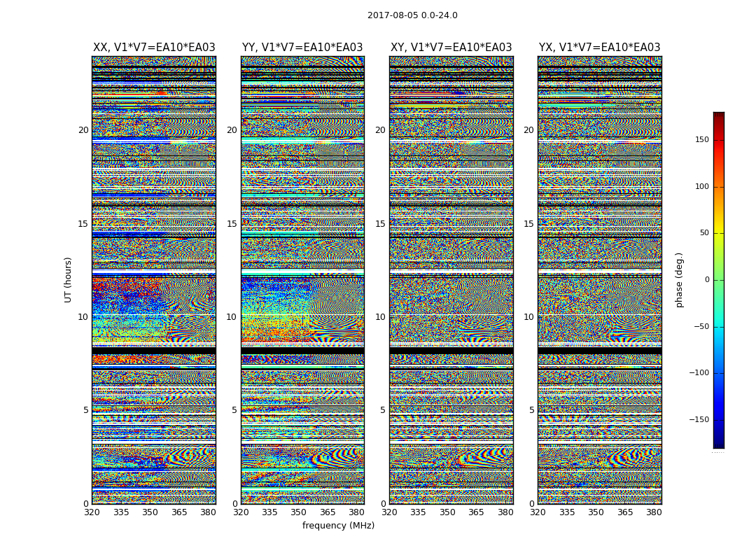This screenshot has height=560, width=735.
Task: Click colorbar tick label '−150'
Action: [699, 420]
